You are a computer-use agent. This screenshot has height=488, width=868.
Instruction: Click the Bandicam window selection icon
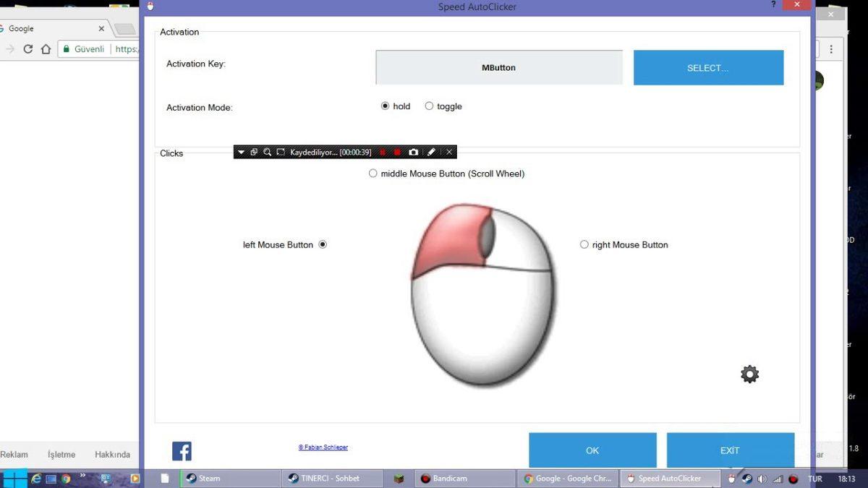pyautogui.click(x=254, y=152)
